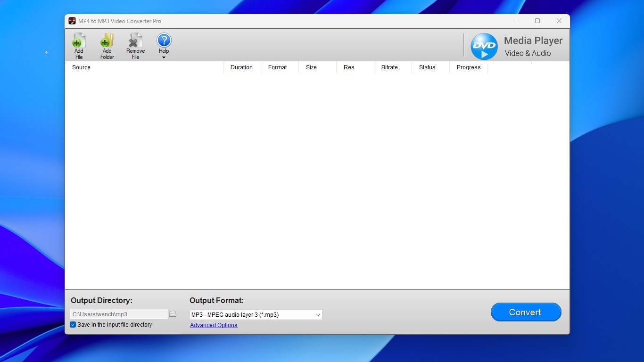The height and width of the screenshot is (362, 644).
Task: Open the Output Format dropdown
Action: (256, 315)
